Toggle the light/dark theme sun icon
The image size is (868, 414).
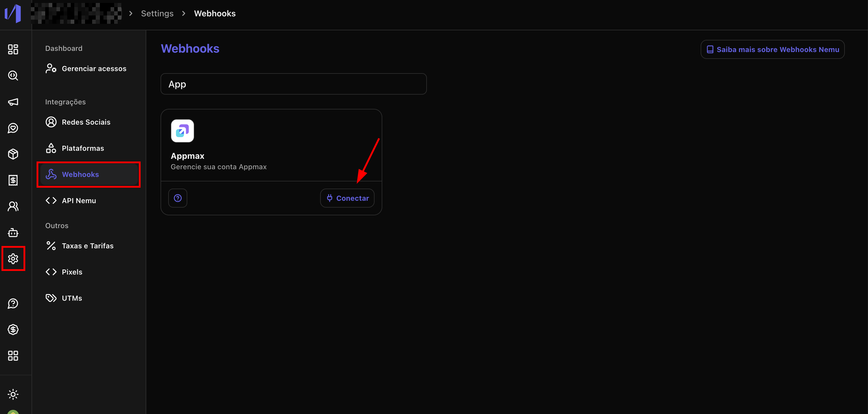click(x=13, y=394)
